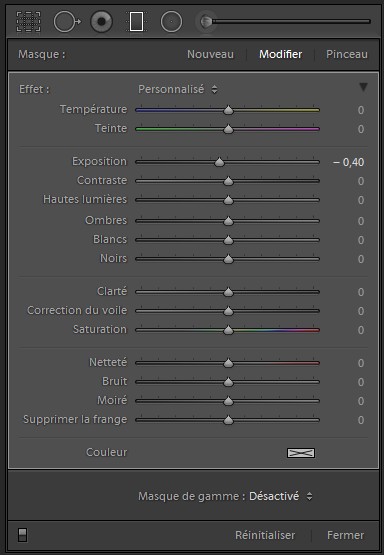Click the Saturation slider handle
The width and height of the screenshot is (384, 555).
click(229, 330)
